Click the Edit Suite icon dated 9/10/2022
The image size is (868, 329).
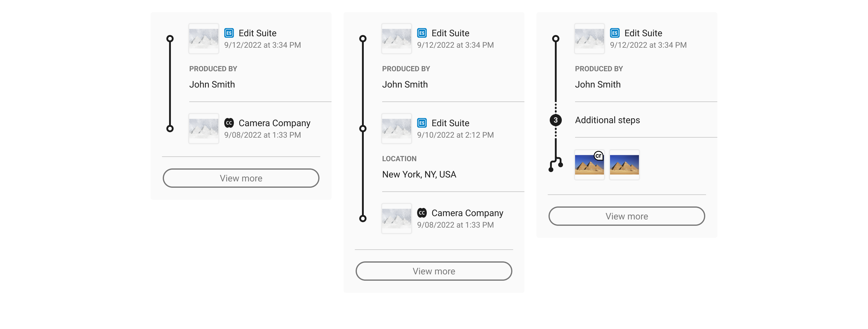pos(422,123)
